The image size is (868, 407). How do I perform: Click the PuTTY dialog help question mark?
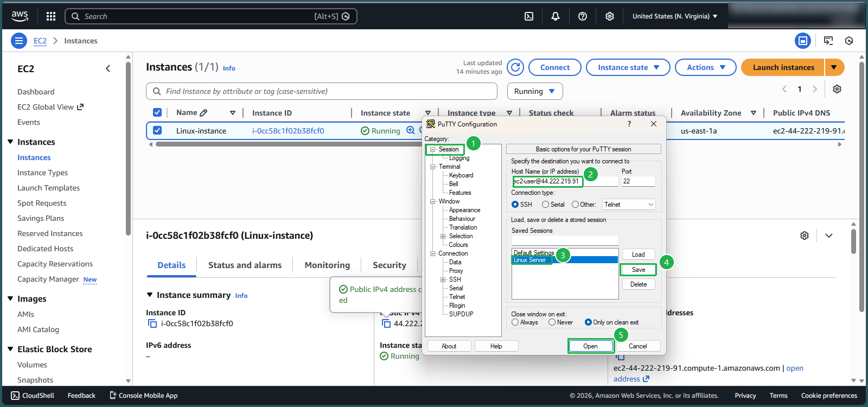tap(629, 124)
